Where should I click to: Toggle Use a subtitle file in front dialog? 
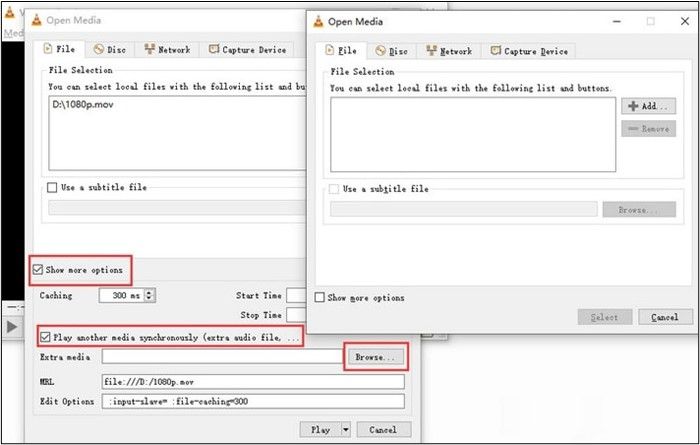point(333,189)
